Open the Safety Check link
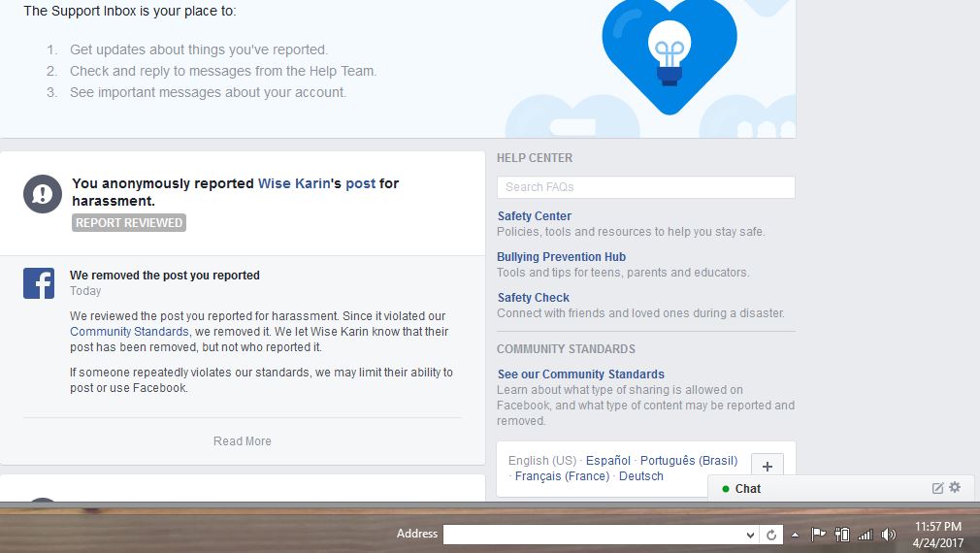The height and width of the screenshot is (553, 980). 533,298
